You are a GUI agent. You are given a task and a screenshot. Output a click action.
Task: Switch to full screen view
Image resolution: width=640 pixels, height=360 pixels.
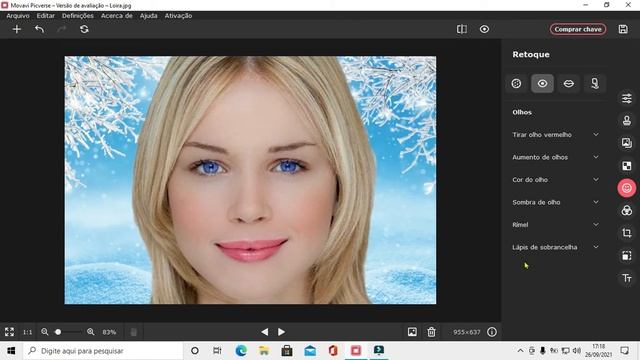(9, 332)
